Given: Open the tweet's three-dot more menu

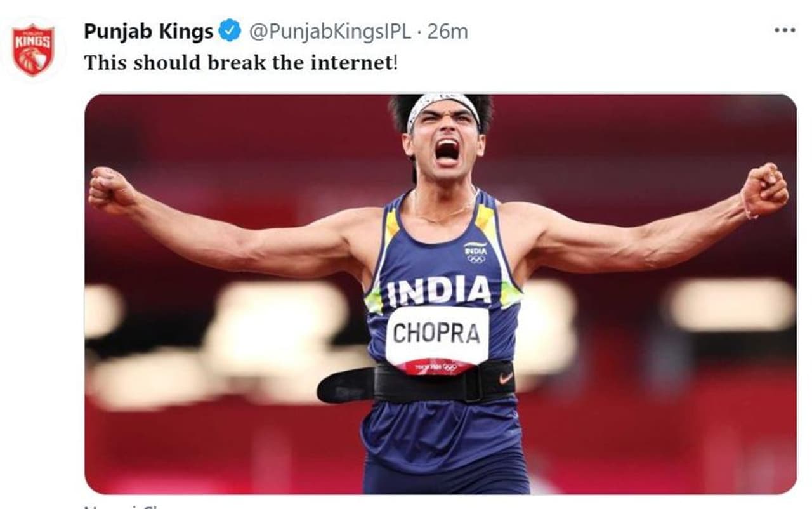Looking at the screenshot, I should (x=784, y=30).
